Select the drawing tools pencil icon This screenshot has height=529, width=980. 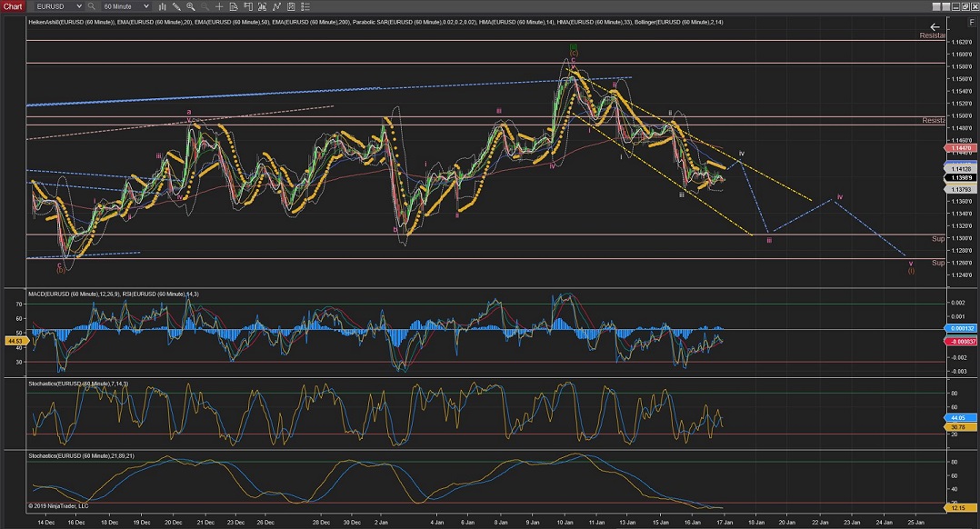(176, 6)
